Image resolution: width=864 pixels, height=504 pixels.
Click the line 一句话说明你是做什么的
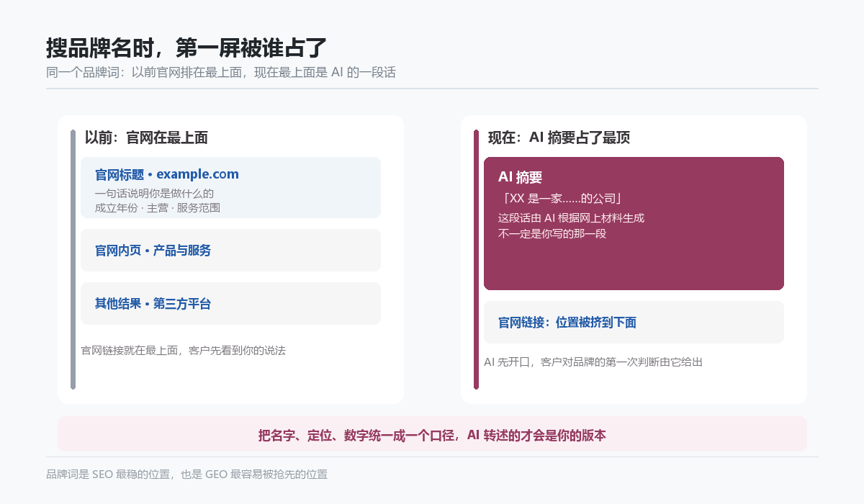[154, 194]
